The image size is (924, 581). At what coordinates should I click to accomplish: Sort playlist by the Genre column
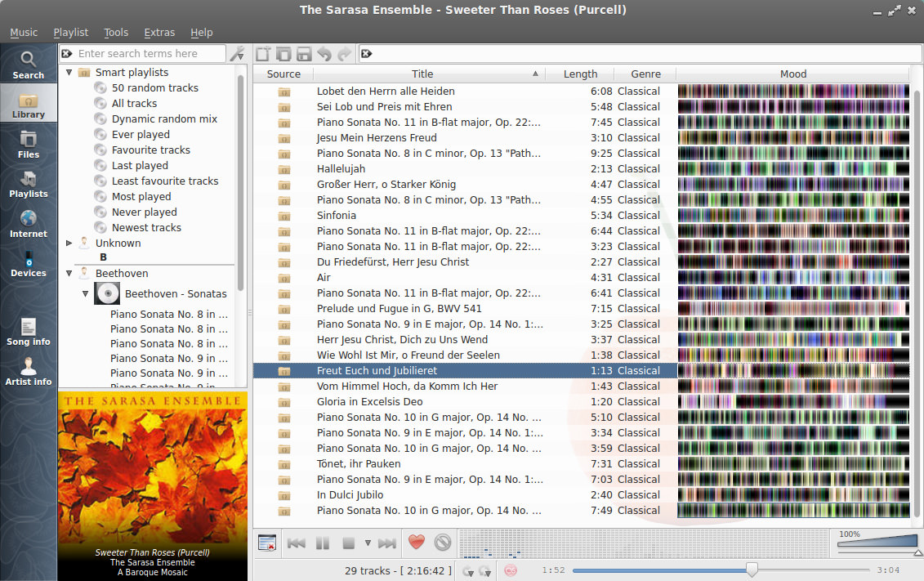point(645,74)
